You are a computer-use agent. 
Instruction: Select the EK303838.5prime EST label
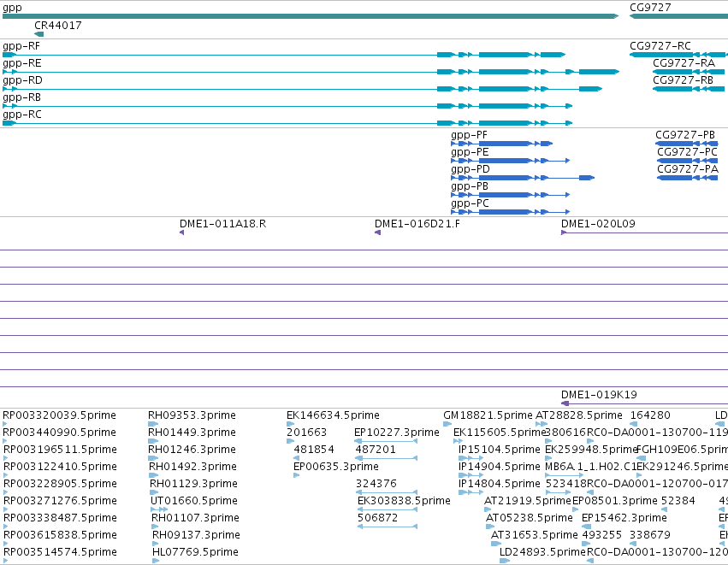(404, 501)
